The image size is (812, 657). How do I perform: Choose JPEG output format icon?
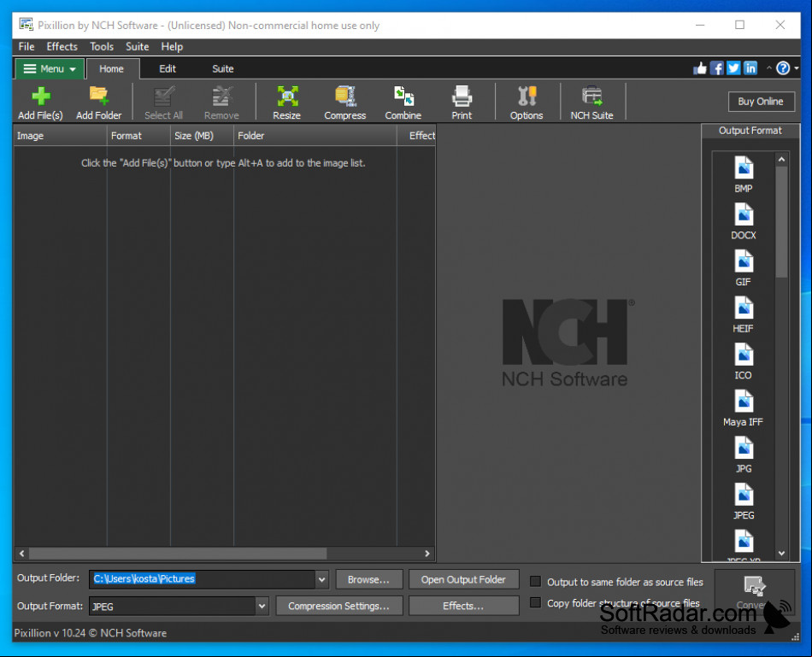pos(744,495)
